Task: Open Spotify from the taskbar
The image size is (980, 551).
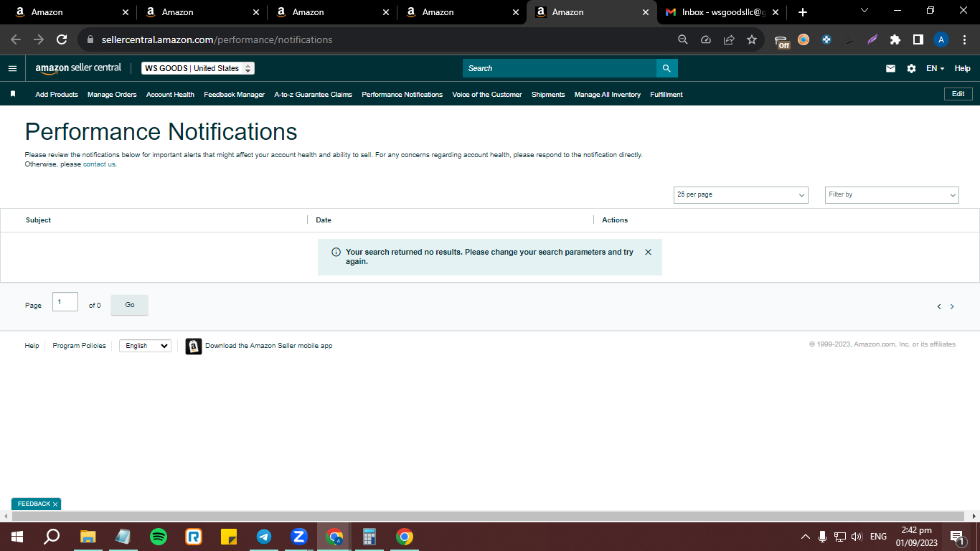Action: 159,537
